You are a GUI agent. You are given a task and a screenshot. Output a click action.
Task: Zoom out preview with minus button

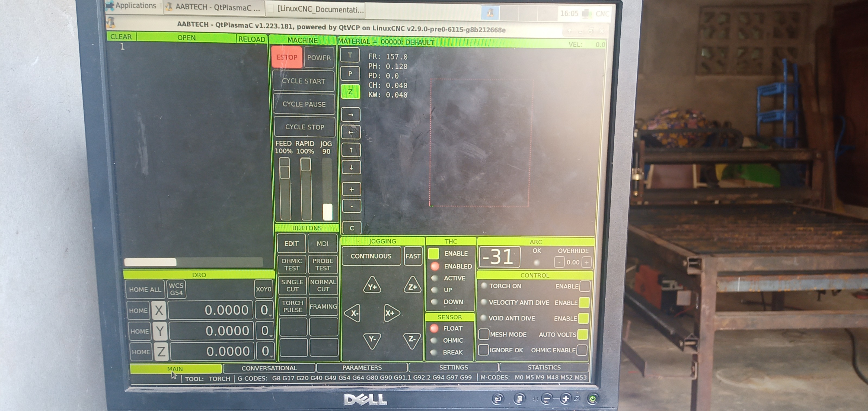[x=352, y=206]
